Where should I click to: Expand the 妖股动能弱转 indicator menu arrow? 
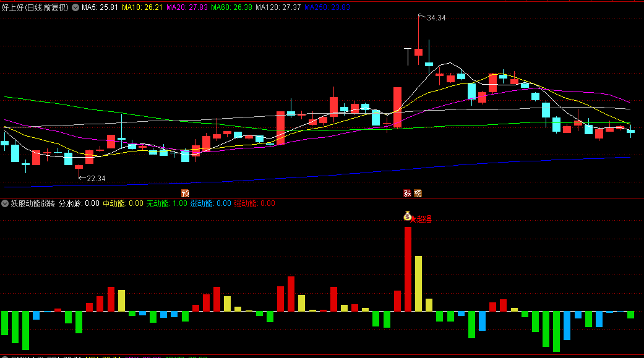(5, 203)
